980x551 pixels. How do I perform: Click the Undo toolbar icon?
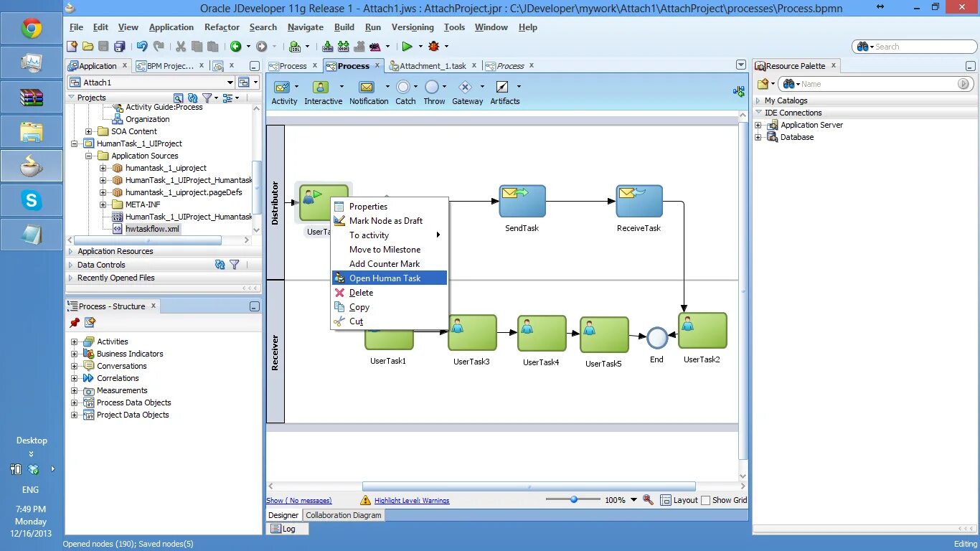pos(142,47)
